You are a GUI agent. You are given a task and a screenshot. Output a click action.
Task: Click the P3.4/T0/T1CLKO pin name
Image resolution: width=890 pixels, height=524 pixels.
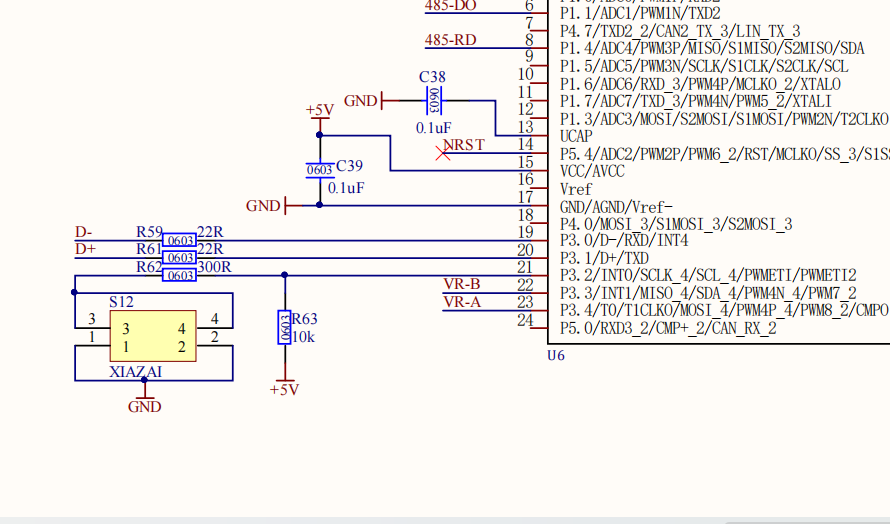point(724,311)
